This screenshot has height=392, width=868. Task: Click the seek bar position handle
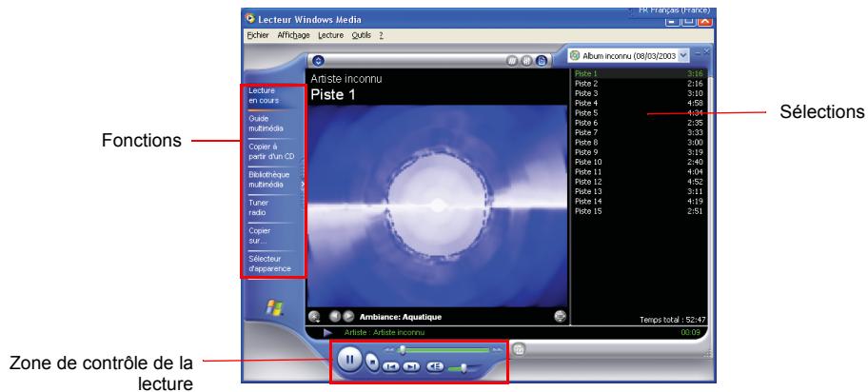[x=402, y=350]
